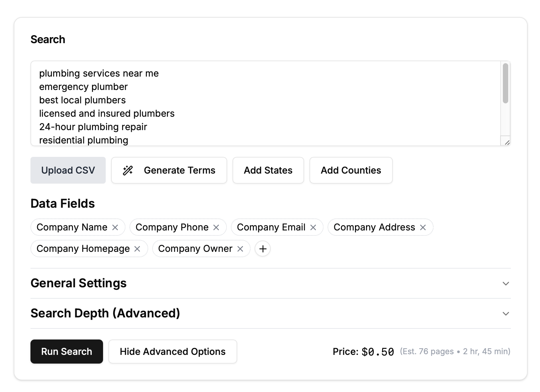Expand Search Depth (Advanced) chevron

click(x=506, y=314)
